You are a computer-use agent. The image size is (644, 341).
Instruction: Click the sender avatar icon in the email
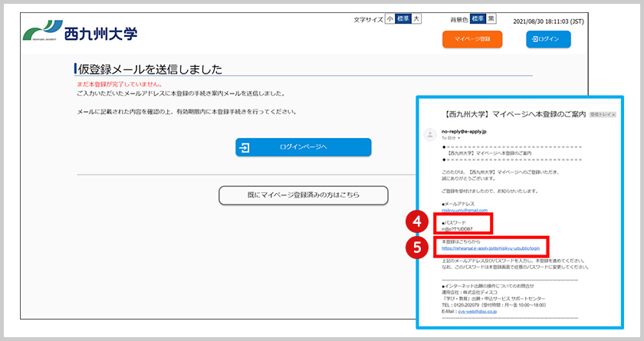[x=429, y=135]
